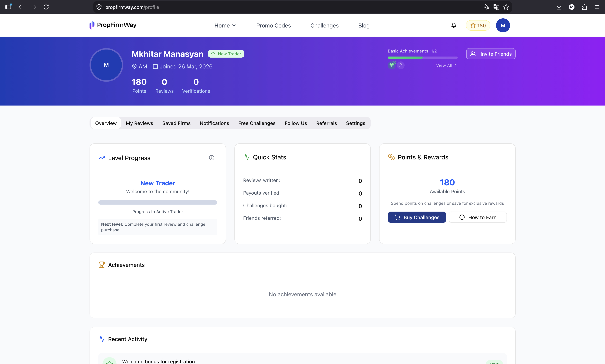The width and height of the screenshot is (605, 364).
Task: Switch to Saved Firms tab
Action: pos(176,123)
